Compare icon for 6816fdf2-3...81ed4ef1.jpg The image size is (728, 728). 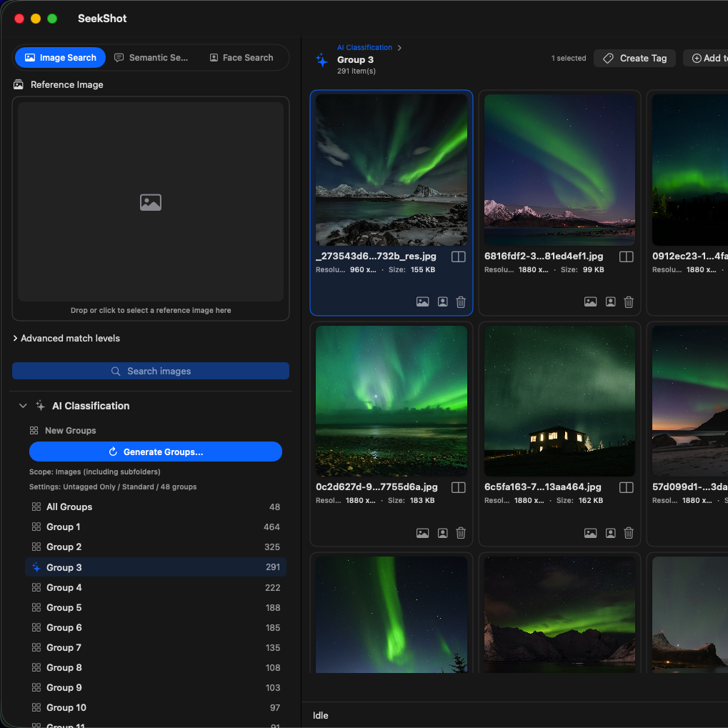point(627,256)
